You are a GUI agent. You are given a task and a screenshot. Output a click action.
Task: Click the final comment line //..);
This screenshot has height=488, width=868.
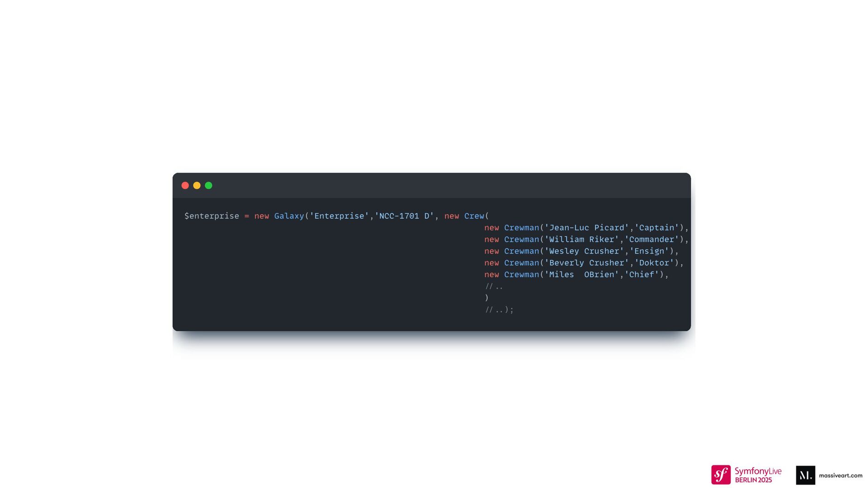click(499, 310)
